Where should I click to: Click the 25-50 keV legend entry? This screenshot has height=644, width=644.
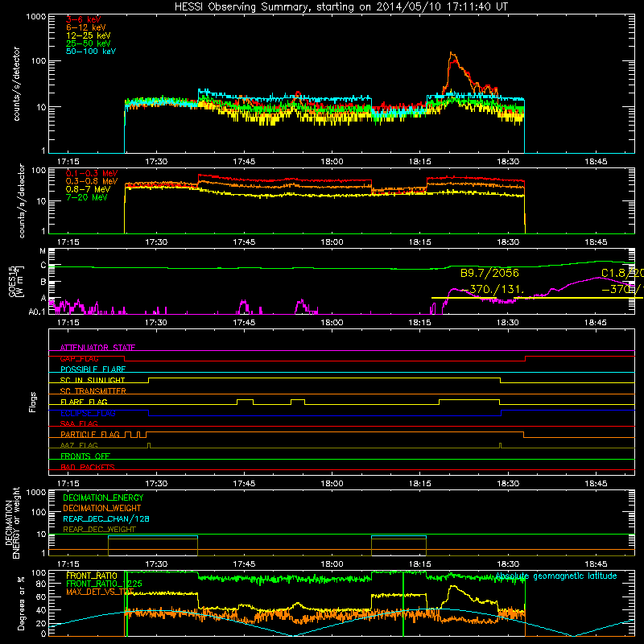click(x=89, y=43)
